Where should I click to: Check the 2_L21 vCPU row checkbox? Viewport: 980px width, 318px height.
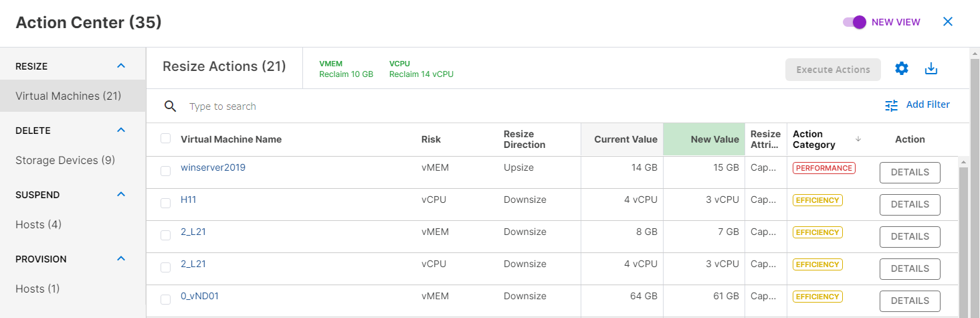pyautogui.click(x=165, y=268)
